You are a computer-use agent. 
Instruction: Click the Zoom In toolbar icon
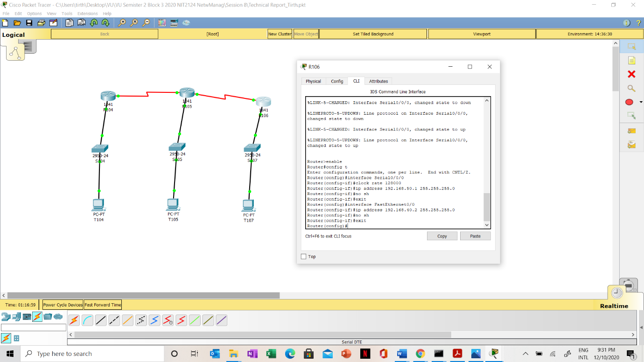(122, 23)
